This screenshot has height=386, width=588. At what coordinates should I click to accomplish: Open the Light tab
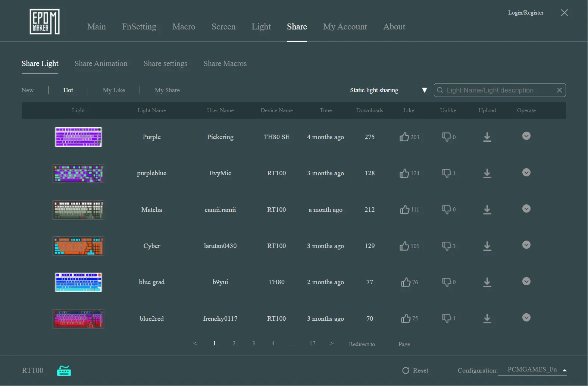point(261,26)
